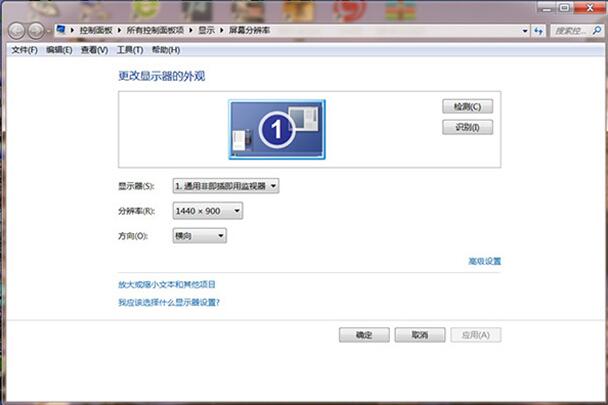Open the 方向 orientation dropdown
This screenshot has height=405, width=608.
[x=200, y=236]
